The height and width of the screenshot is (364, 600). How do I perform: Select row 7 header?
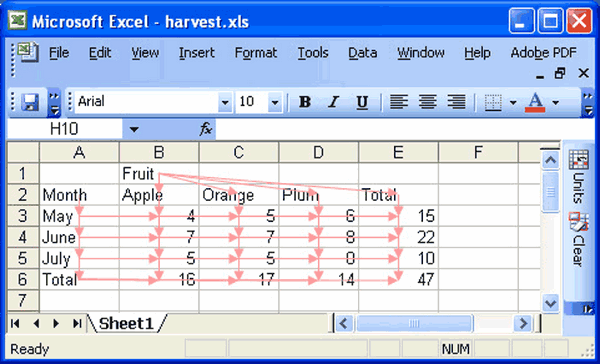(x=23, y=300)
